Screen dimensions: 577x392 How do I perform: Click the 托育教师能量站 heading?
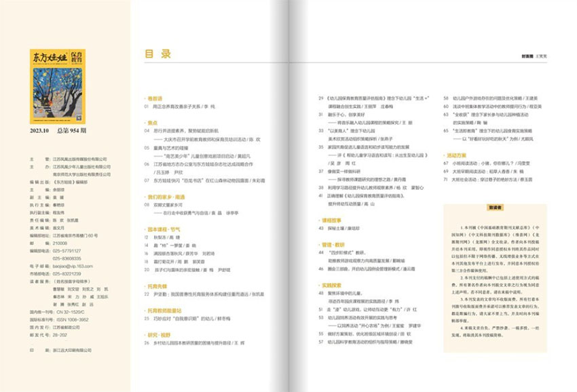click(163, 310)
